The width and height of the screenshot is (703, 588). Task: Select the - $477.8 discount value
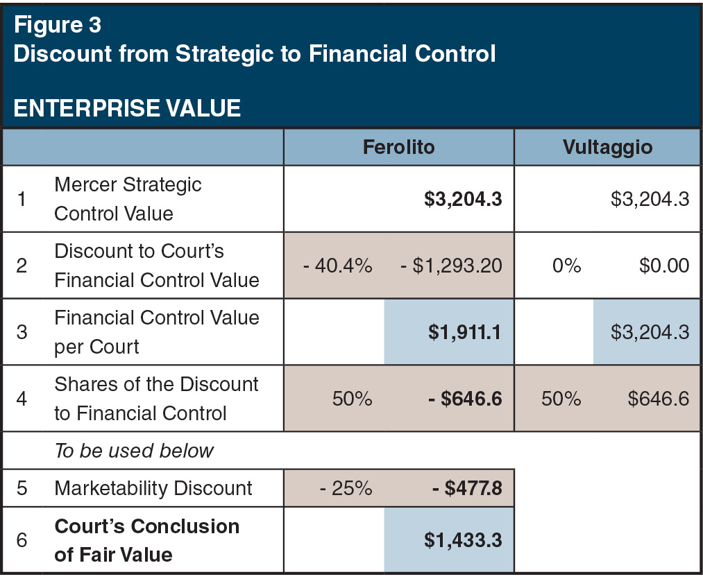coord(466,488)
